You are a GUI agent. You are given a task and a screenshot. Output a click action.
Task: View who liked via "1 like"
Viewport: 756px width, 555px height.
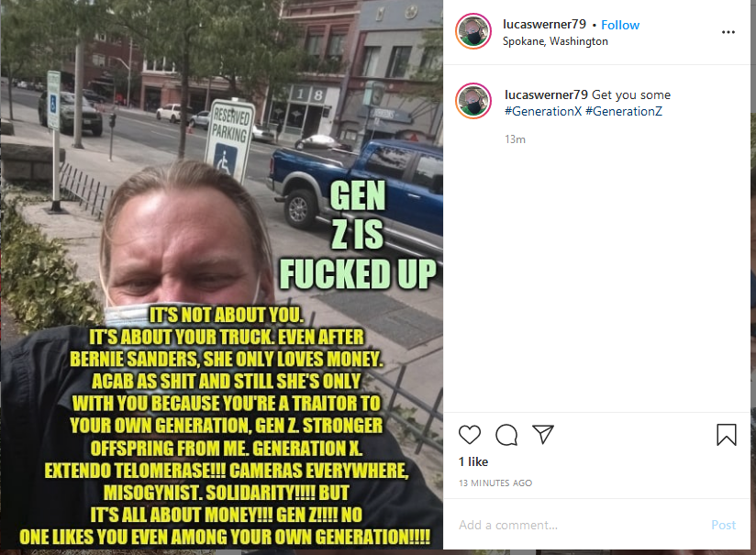(473, 462)
